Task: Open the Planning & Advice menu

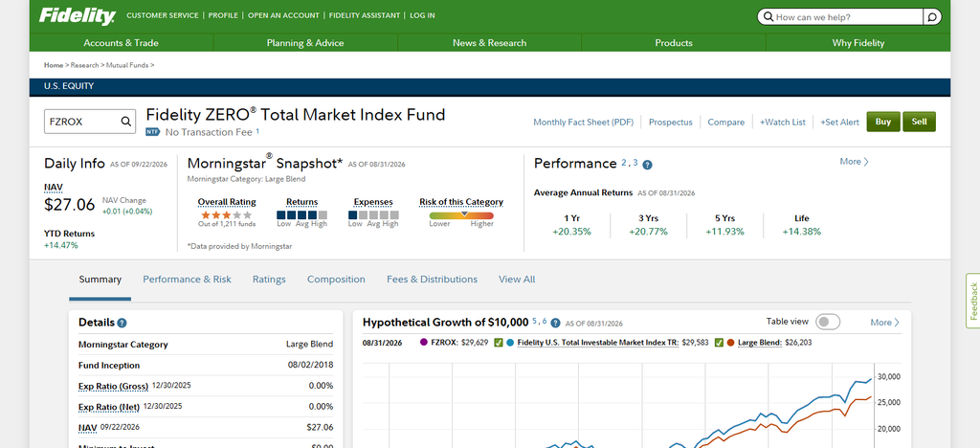Action: tap(305, 42)
